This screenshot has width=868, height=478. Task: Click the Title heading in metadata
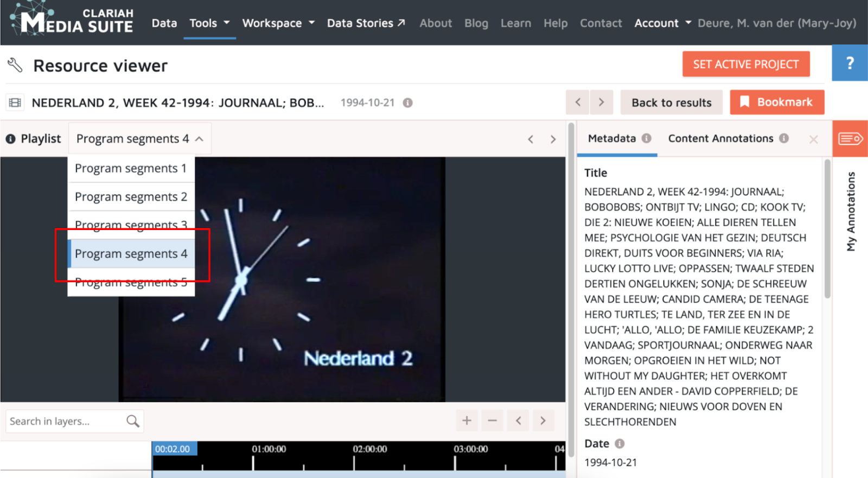[596, 173]
